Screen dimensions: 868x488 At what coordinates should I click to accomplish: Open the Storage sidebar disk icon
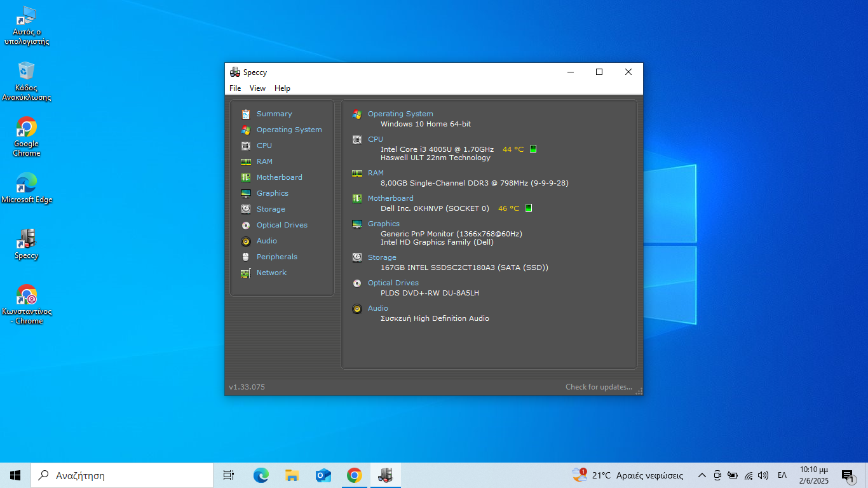[246, 209]
